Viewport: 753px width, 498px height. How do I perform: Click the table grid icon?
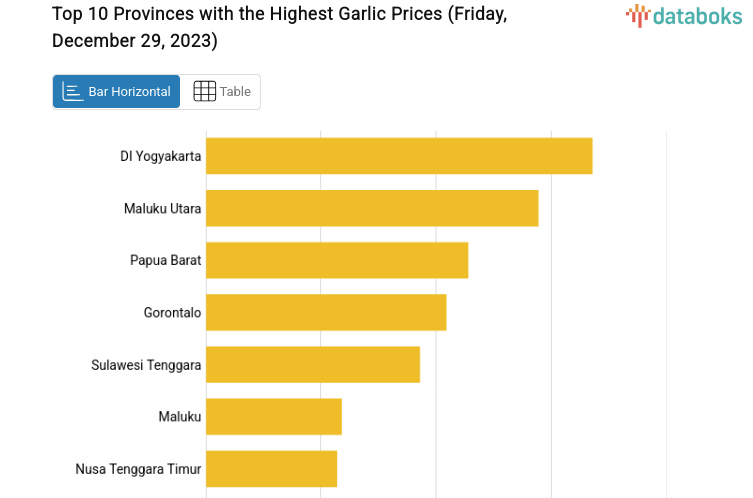tap(204, 91)
